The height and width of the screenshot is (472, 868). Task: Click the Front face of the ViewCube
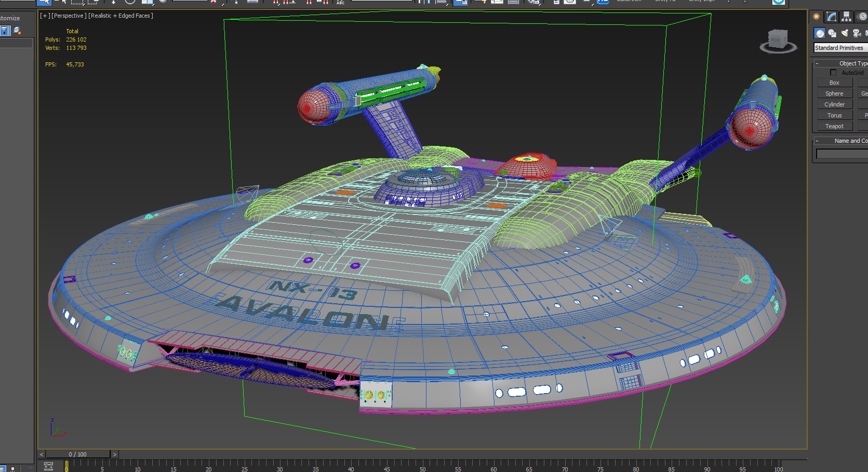776,39
